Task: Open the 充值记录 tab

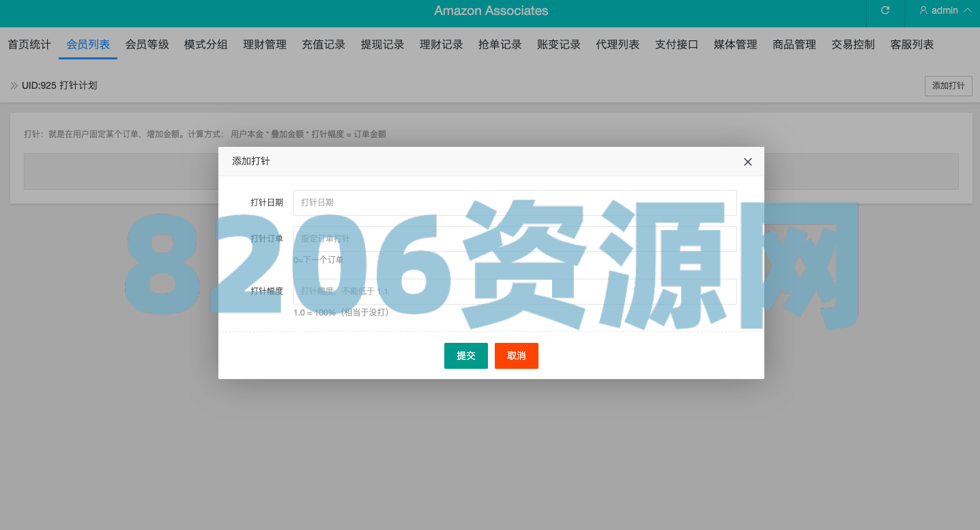Action: [x=323, y=45]
